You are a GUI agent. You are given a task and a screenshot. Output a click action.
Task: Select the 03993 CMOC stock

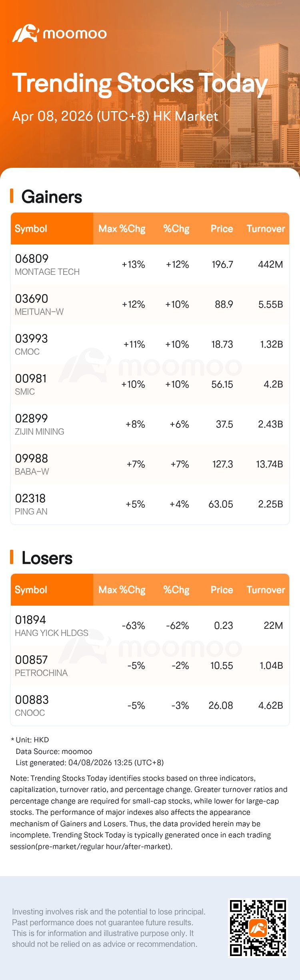pyautogui.click(x=31, y=344)
